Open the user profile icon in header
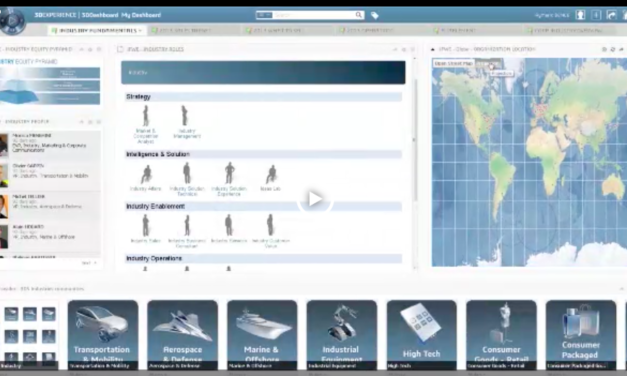Viewport: 627px width, 376px height. click(x=580, y=15)
